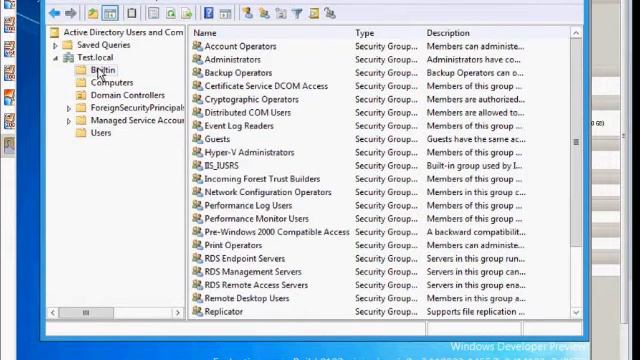
Task: Click the vertical scrollbar thumb in the group list
Action: 576,143
